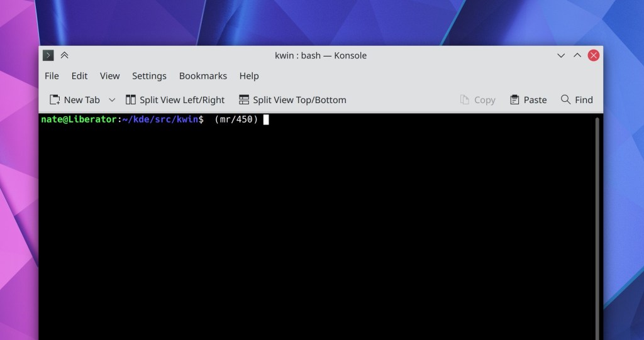
Task: Open the Bookmarks menu
Action: click(x=203, y=76)
